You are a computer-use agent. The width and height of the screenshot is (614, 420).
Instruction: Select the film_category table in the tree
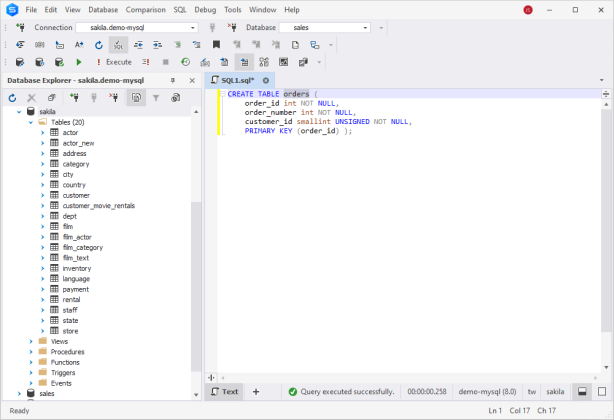[83, 247]
